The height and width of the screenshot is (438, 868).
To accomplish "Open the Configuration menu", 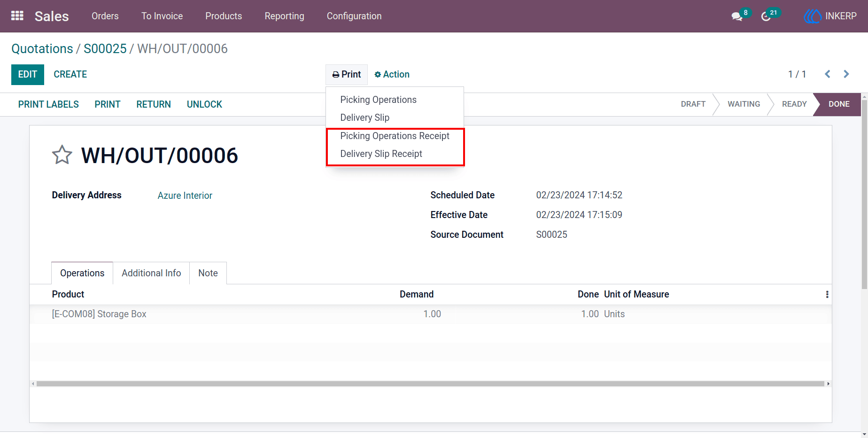I will [x=354, y=16].
